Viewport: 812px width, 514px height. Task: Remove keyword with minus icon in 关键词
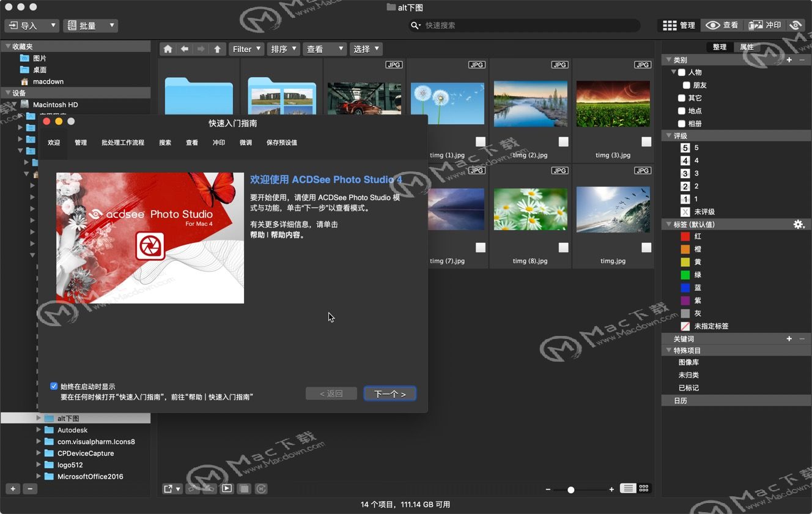[x=802, y=338]
